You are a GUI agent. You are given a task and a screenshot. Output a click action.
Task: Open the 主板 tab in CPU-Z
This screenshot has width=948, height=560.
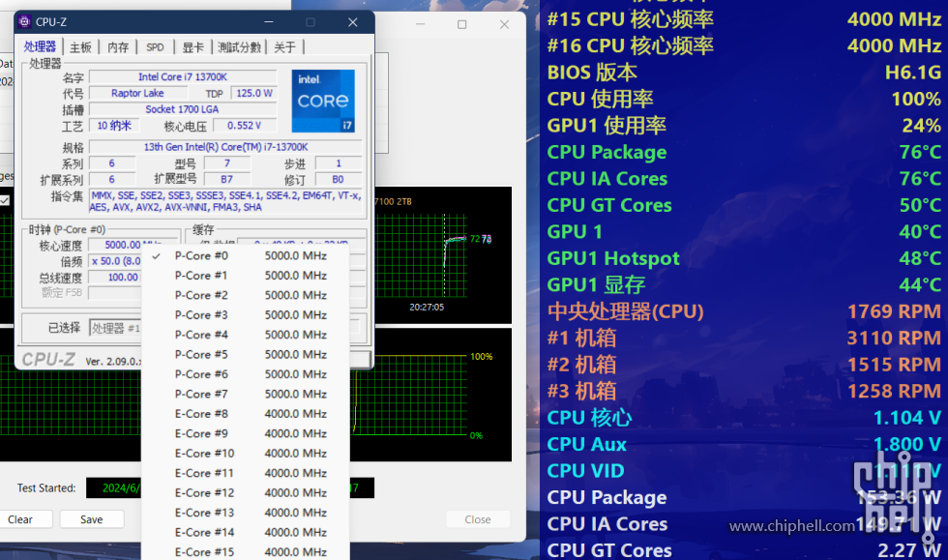[x=80, y=47]
